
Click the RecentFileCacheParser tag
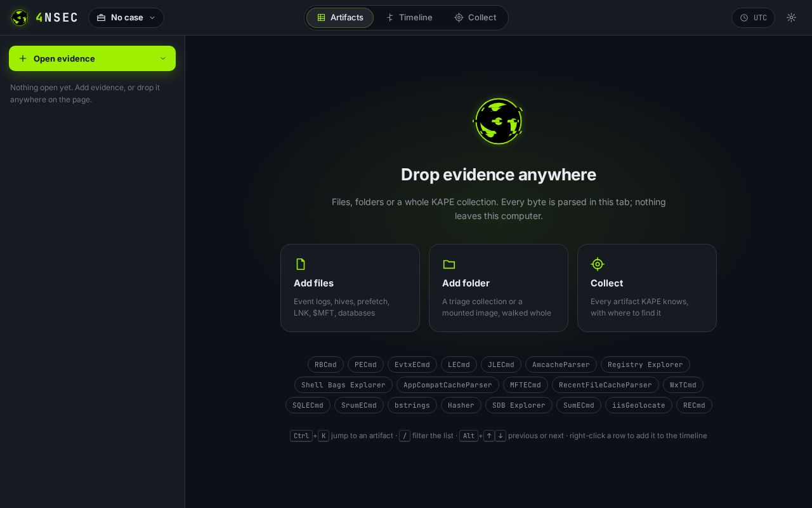click(605, 385)
